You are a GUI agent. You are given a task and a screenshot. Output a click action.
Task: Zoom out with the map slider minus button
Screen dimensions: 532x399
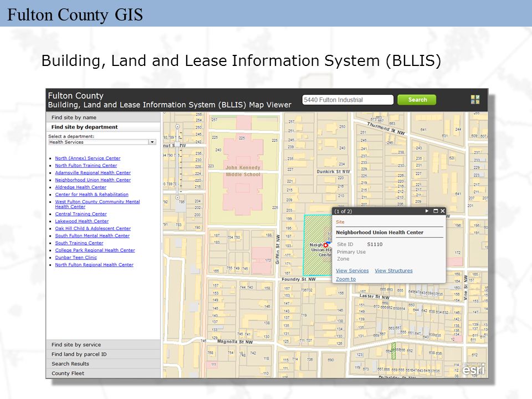tap(177, 197)
